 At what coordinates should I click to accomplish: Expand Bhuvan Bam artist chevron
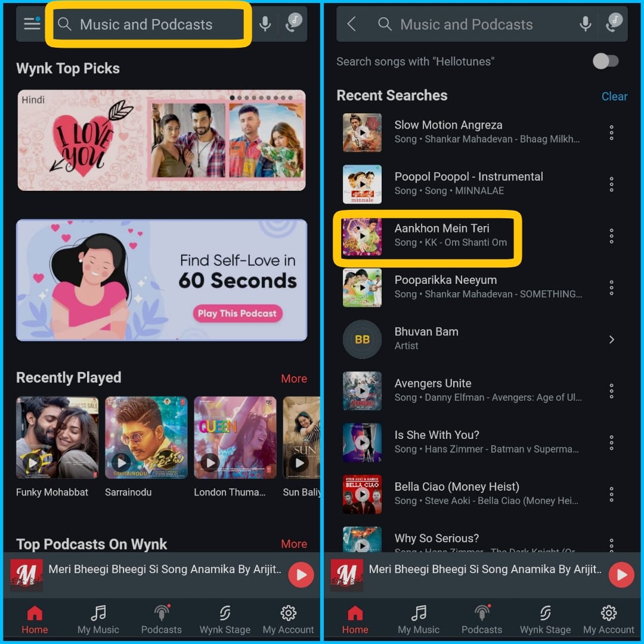[x=611, y=339]
